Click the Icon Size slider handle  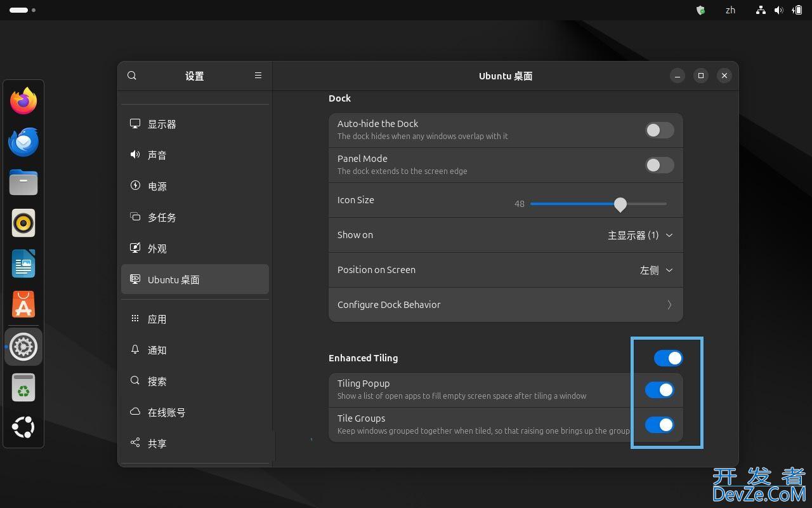tap(620, 204)
